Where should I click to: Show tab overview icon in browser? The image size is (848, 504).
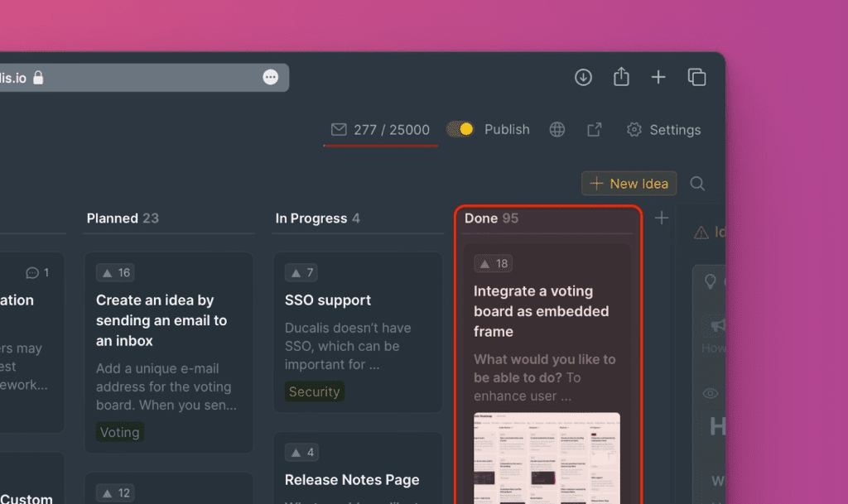coord(696,77)
